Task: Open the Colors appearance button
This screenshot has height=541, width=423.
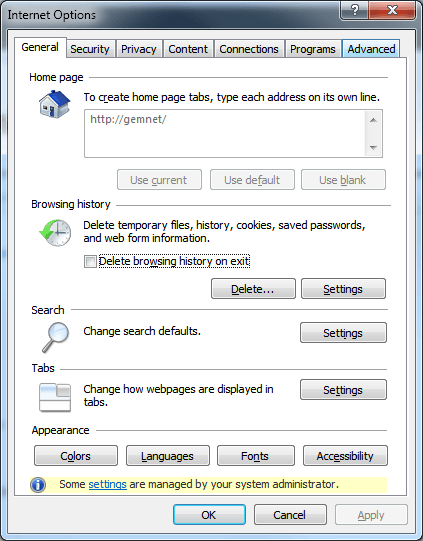Action: pyautogui.click(x=76, y=456)
